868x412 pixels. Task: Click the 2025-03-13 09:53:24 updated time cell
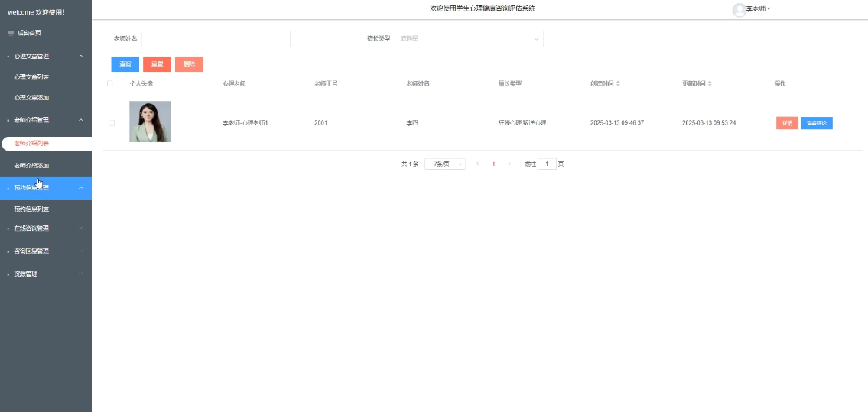click(x=709, y=123)
